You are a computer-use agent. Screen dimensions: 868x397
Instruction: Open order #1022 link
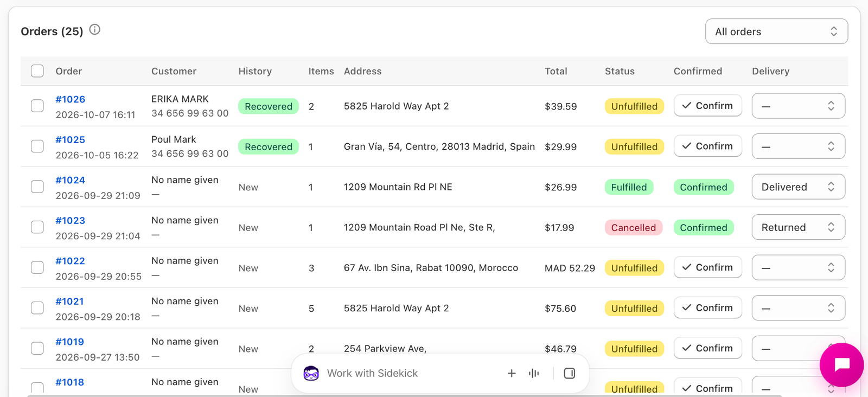(x=71, y=261)
